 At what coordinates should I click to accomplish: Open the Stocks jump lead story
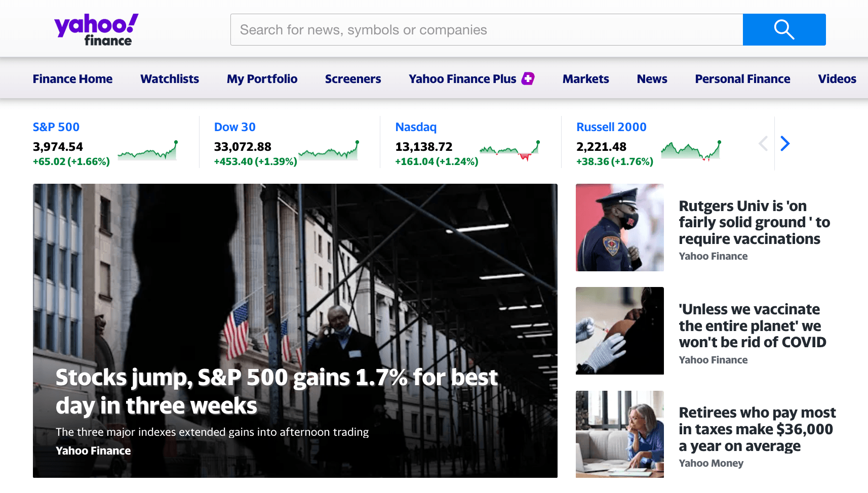point(277,391)
